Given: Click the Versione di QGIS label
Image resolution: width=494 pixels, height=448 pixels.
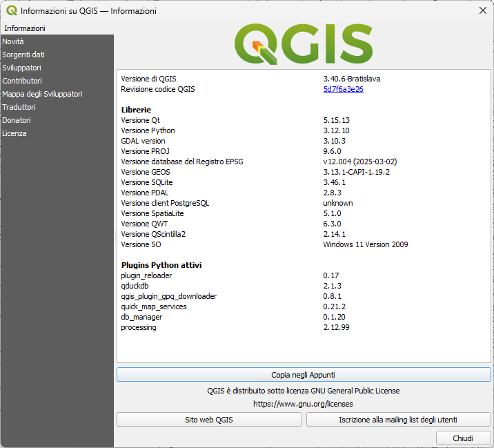Looking at the screenshot, I should [149, 79].
